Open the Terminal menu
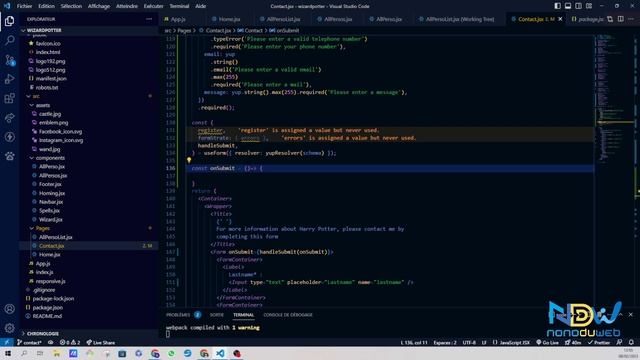The height and width of the screenshot is (360, 640). click(179, 6)
